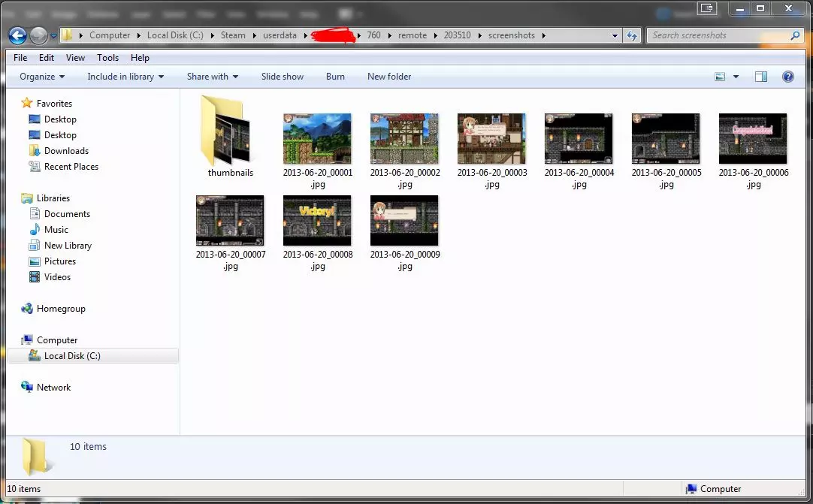Click 203510 in the address breadcrumb
813x504 pixels.
pyautogui.click(x=458, y=35)
